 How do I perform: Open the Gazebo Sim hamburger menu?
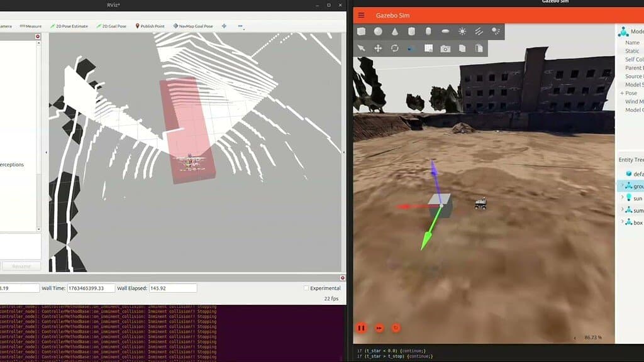[x=362, y=15]
